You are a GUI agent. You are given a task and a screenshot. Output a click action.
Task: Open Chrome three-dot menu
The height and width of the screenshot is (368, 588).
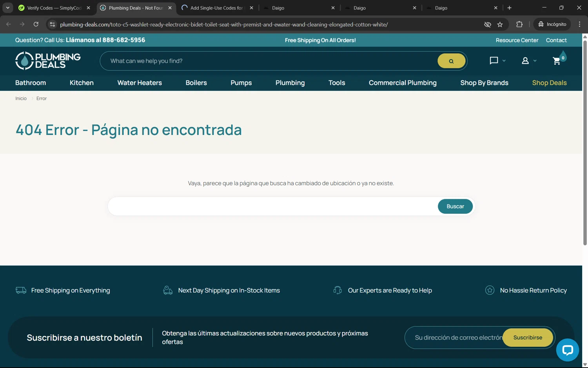click(579, 24)
